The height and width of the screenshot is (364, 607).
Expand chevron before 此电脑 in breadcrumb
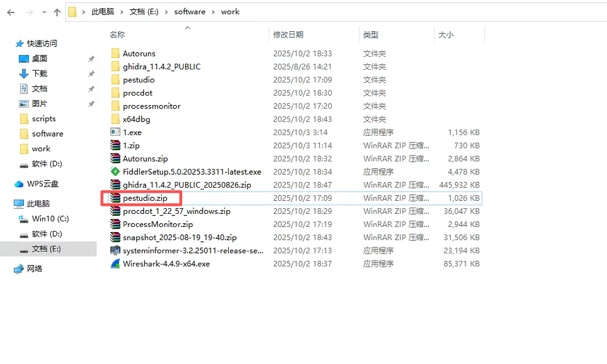click(x=84, y=12)
